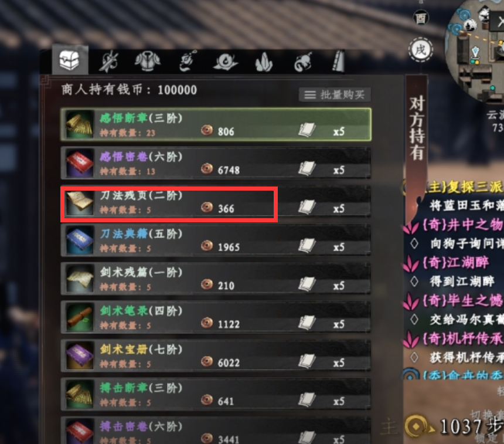Switch to the armor category tab
Image resolution: width=504 pixels, height=444 pixels.
coord(147,61)
